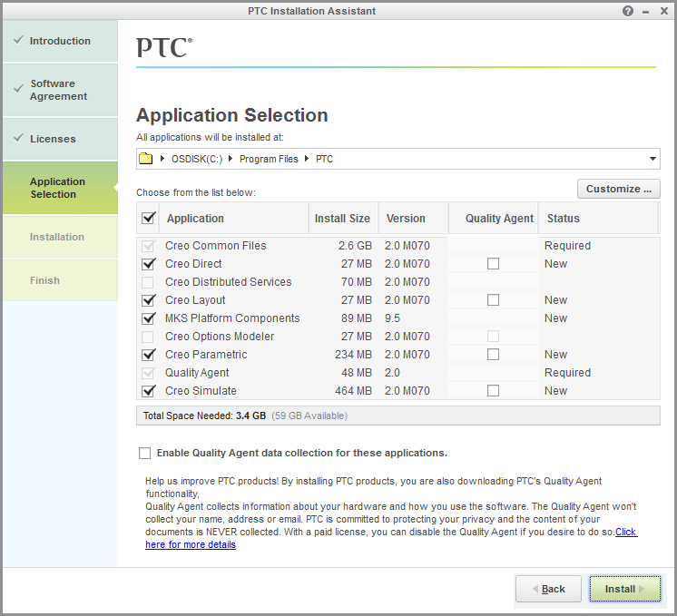The height and width of the screenshot is (616, 677).
Task: Click the folder icon in install path
Action: (x=146, y=159)
